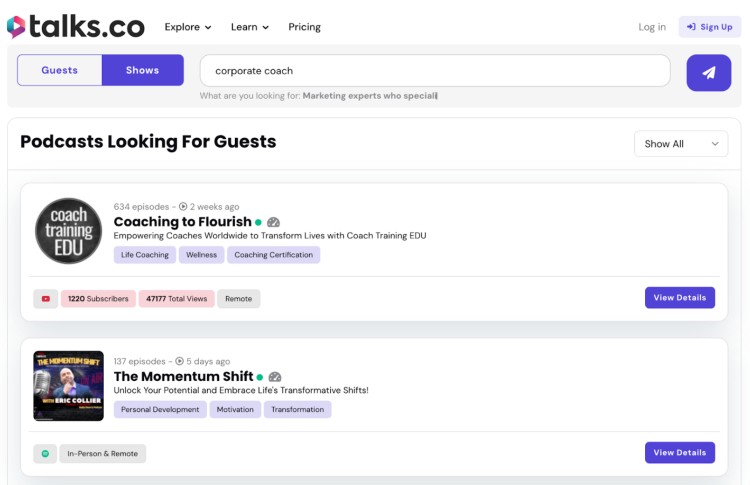
Task: Click gauge icon beside The Momentum Shift title
Action: [x=275, y=377]
